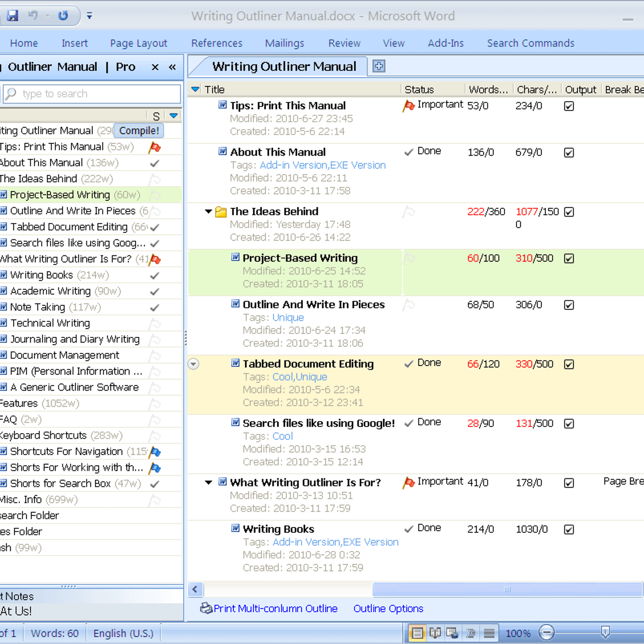The width and height of the screenshot is (644, 644).
Task: Open the Unique tag link under Outline And Write In Pieces
Action: pyautogui.click(x=288, y=318)
